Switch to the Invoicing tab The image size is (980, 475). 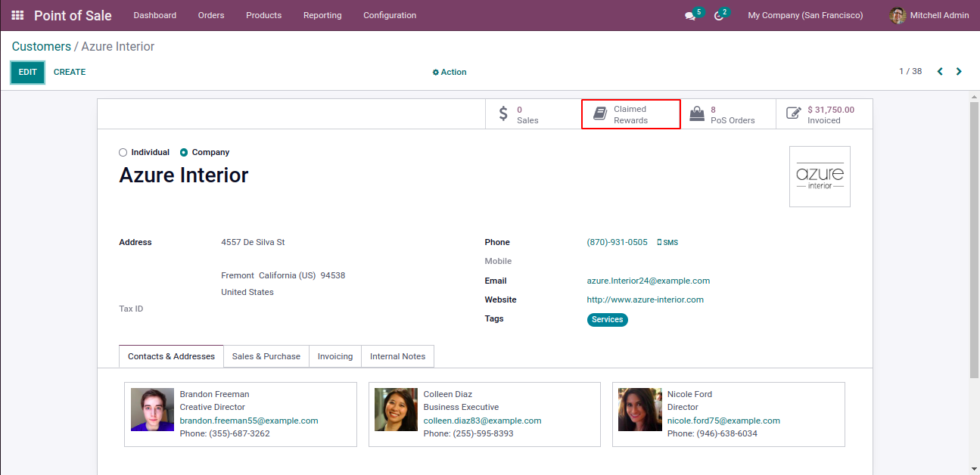click(335, 356)
